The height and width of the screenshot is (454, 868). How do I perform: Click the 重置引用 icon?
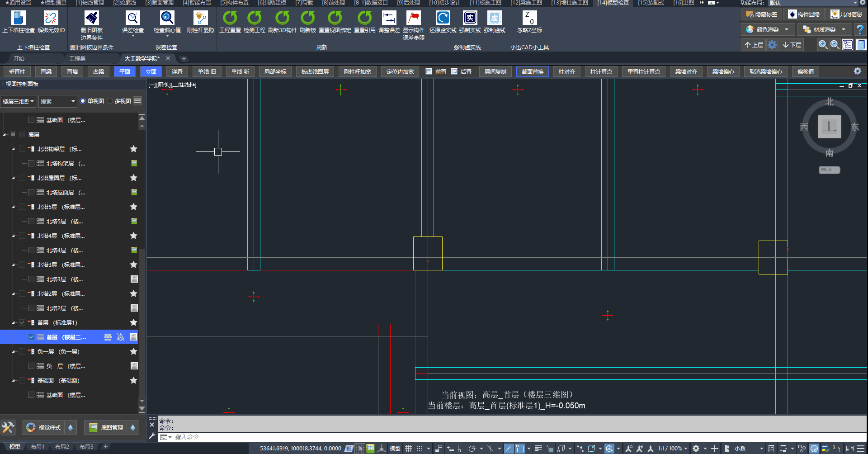(x=365, y=18)
